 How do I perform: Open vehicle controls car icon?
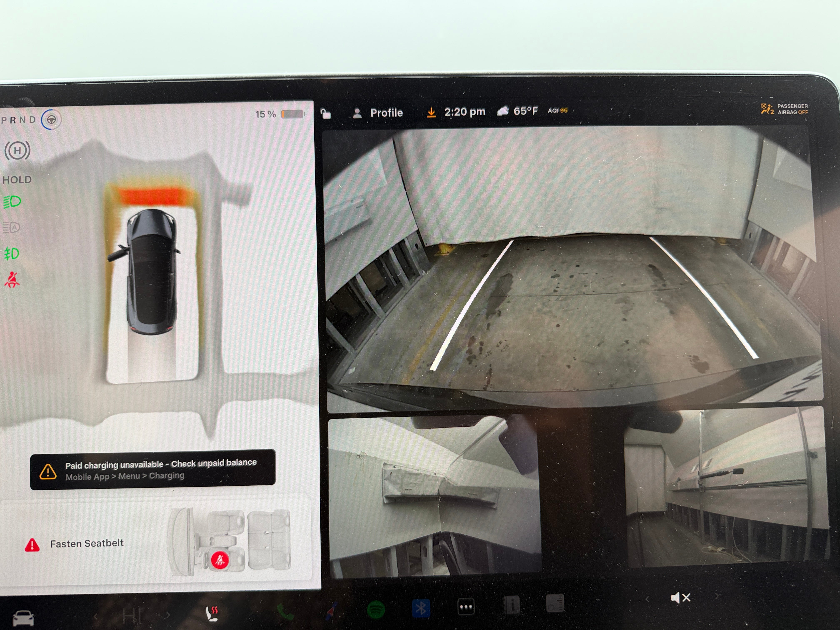23,618
